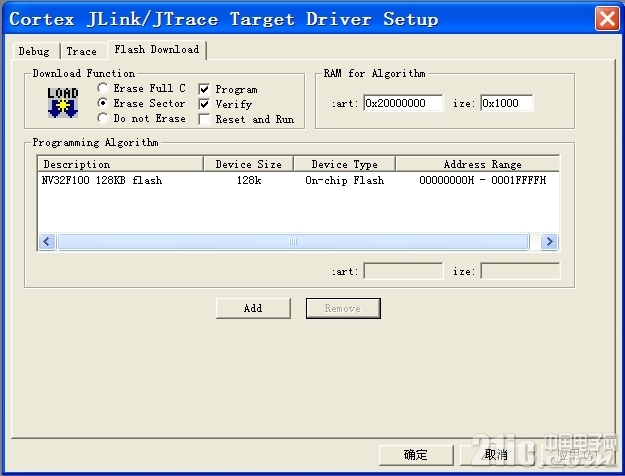Screen dimensions: 625x476
Task: Click the RAM size field 0x1000
Action: (x=507, y=103)
